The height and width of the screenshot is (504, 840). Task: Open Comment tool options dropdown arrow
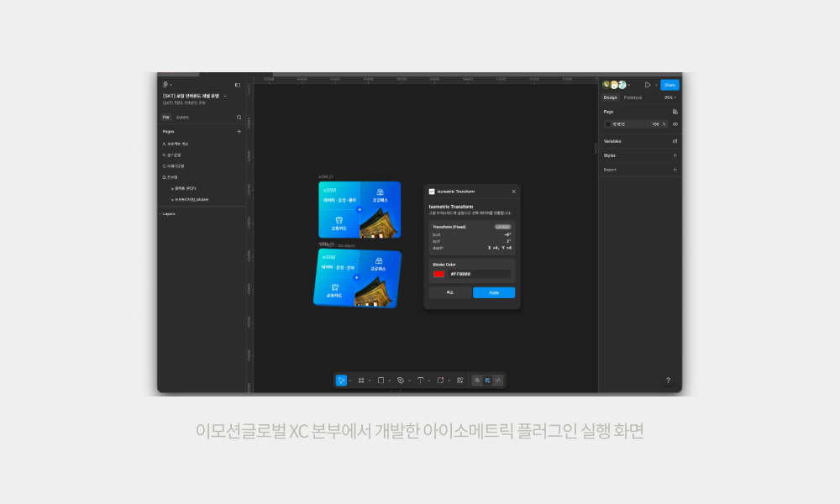tap(449, 381)
